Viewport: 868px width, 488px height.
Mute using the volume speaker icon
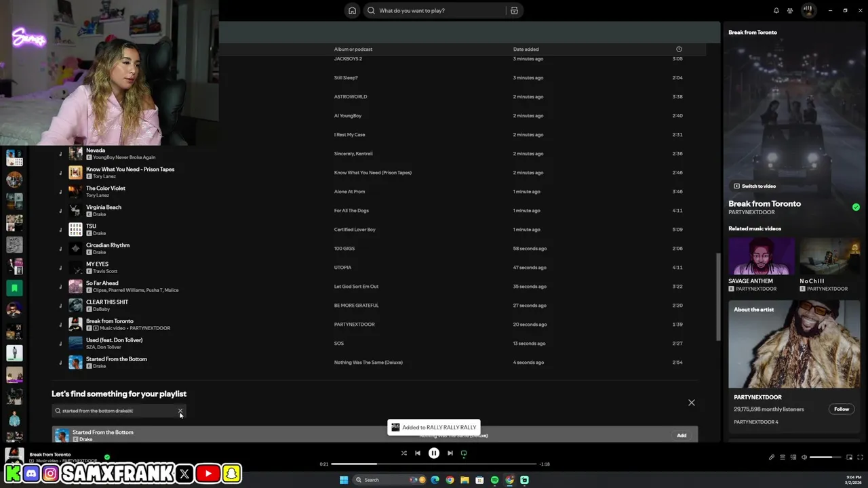pyautogui.click(x=804, y=457)
